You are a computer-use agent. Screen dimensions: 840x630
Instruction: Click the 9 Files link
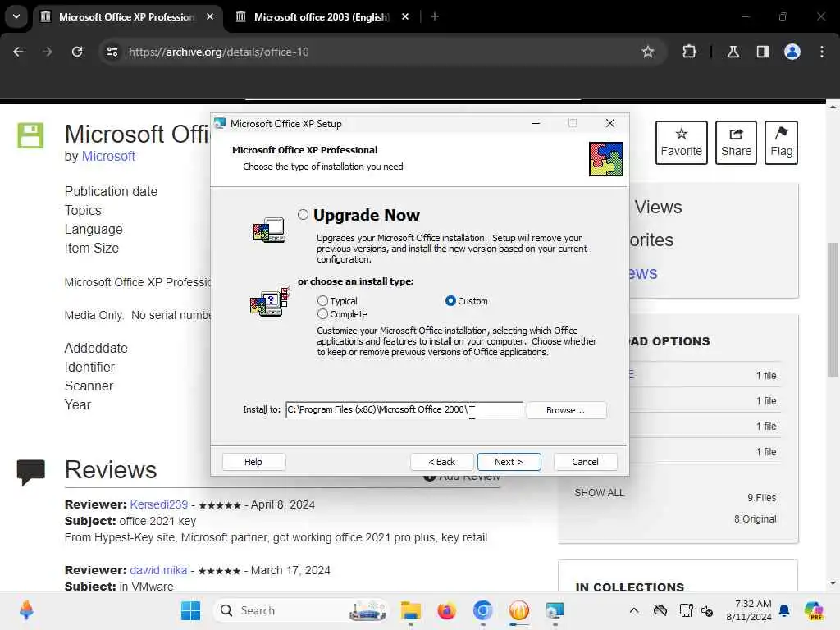coord(762,498)
